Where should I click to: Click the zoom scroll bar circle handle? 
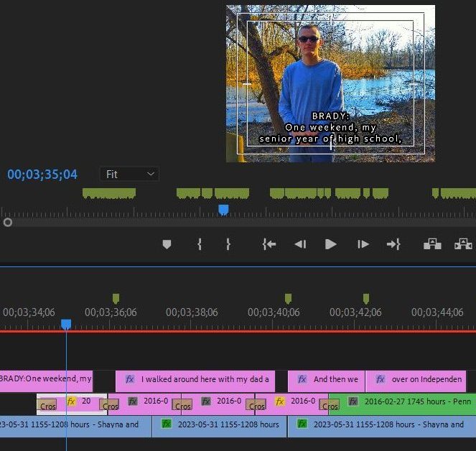point(8,223)
